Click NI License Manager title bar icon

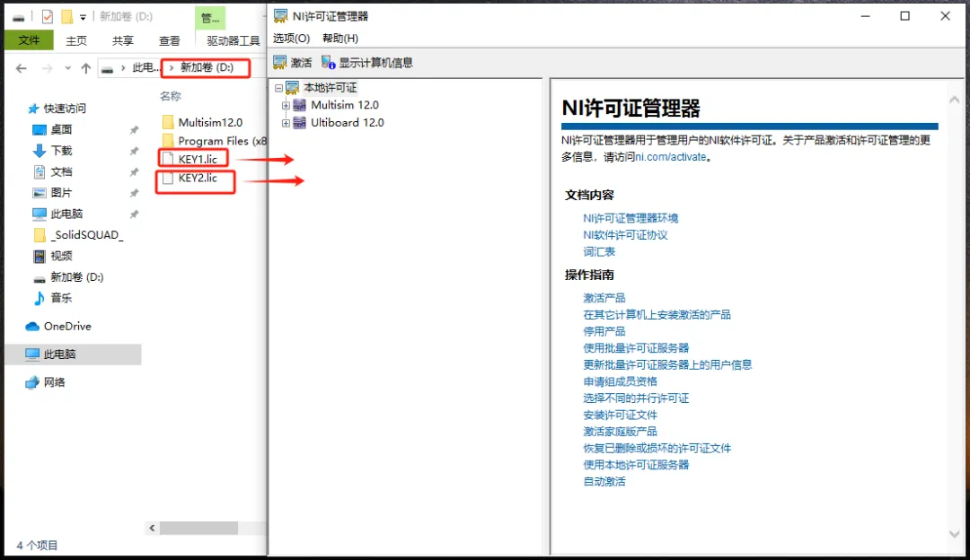pos(281,16)
